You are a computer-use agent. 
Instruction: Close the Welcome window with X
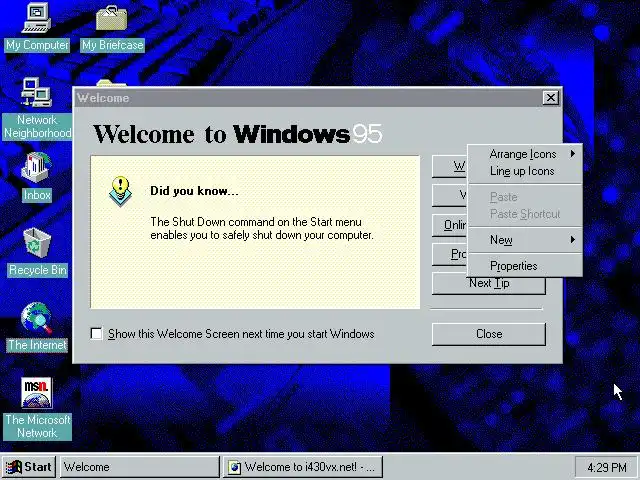pyautogui.click(x=551, y=98)
